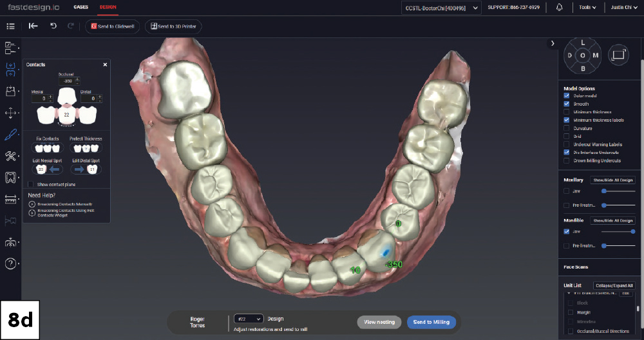Open the Justin Chi user menu
644x340 pixels.
[624, 7]
